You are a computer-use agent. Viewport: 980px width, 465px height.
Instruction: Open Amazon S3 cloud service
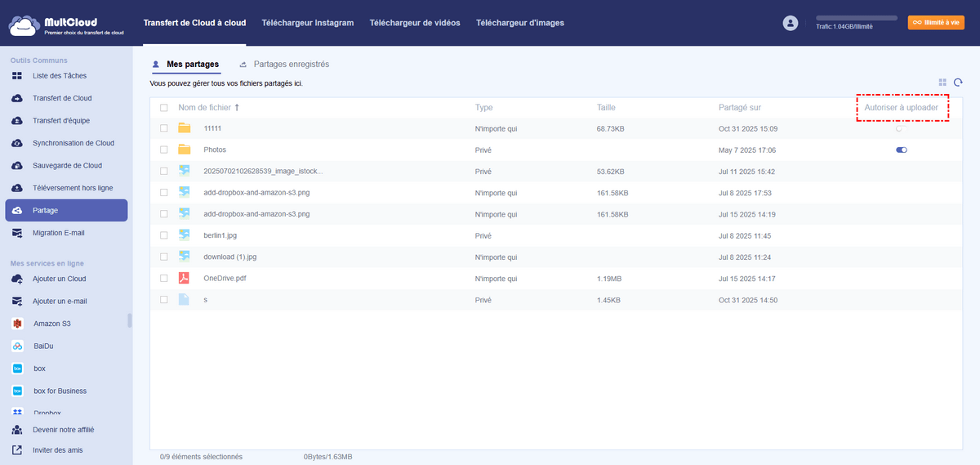pyautogui.click(x=51, y=324)
